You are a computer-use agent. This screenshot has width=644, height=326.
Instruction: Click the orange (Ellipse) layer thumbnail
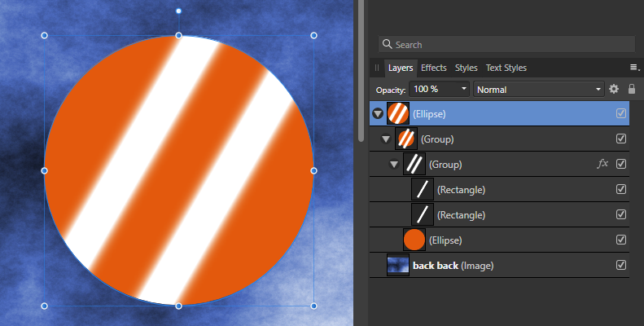tap(414, 240)
